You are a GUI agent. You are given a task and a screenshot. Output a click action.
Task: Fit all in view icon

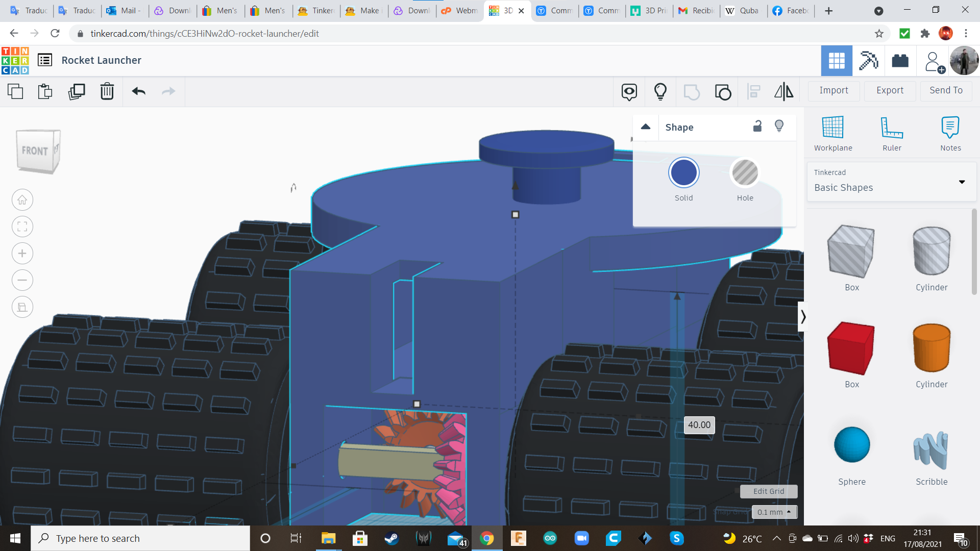(22, 227)
